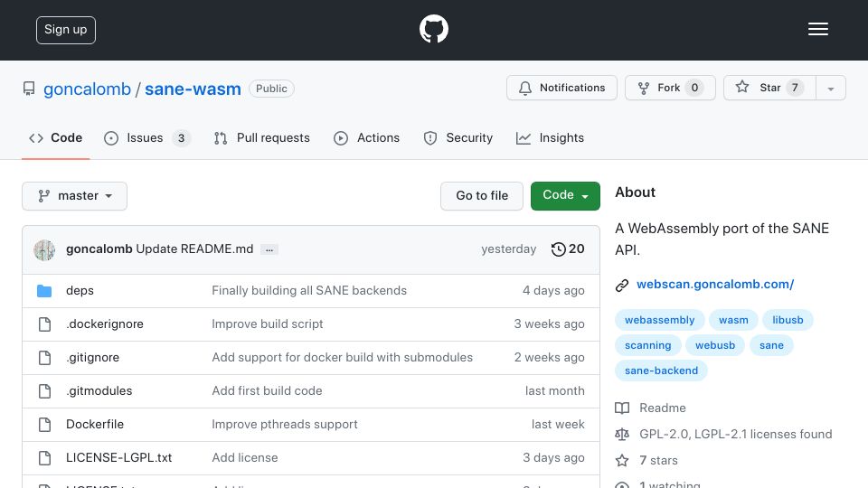This screenshot has height=488, width=868.
Task: Open 'Improve build script' commit message
Action: 268,324
